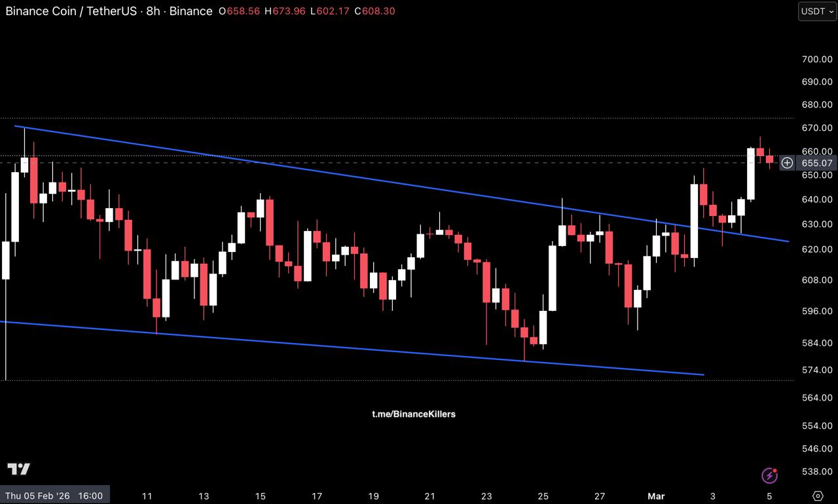Click the 17 date on the time axis
The width and height of the screenshot is (838, 504).
317,496
